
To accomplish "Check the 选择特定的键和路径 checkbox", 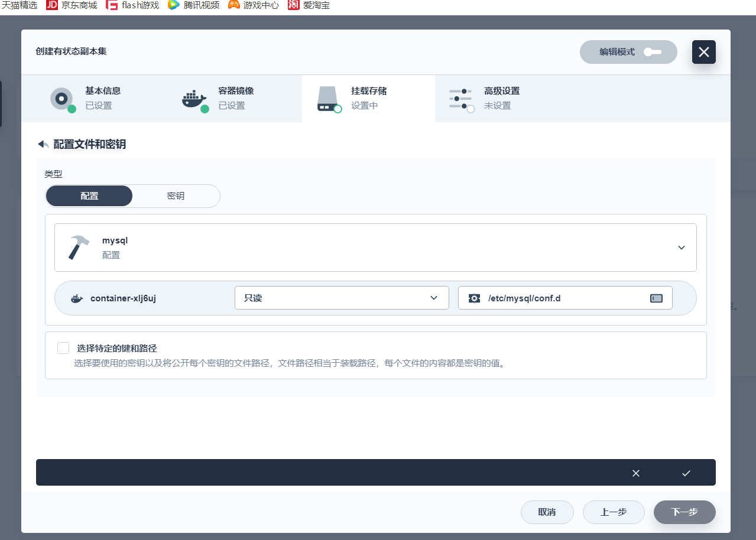I will pos(63,348).
